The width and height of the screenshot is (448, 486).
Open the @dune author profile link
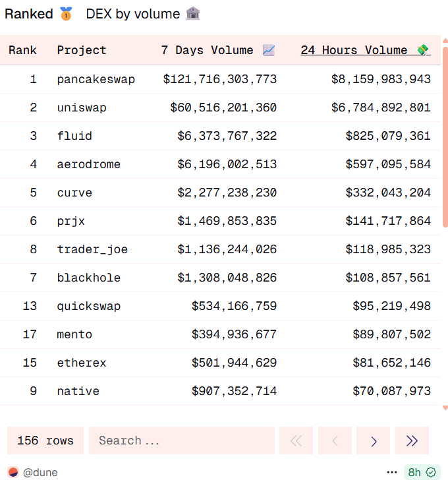point(40,472)
